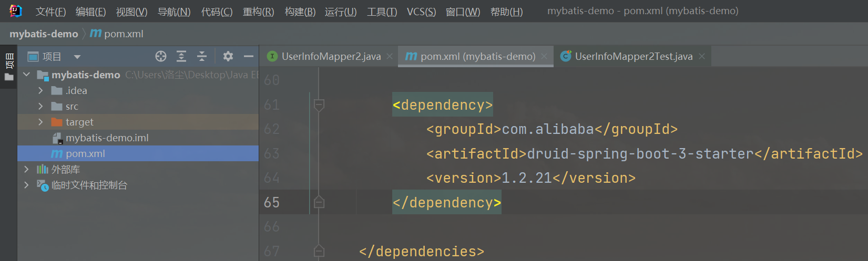The width and height of the screenshot is (868, 261).
Task: Open the 工具(T) menu
Action: 382,12
